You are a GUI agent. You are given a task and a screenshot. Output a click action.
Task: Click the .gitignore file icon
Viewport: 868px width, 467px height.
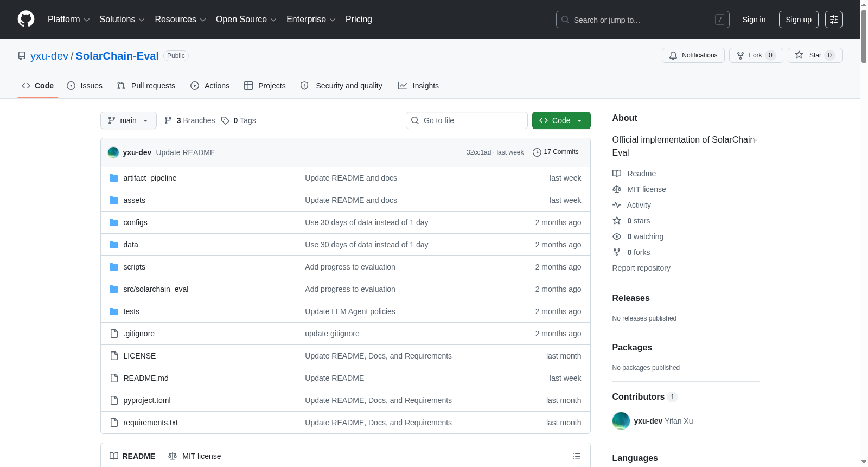click(x=114, y=334)
